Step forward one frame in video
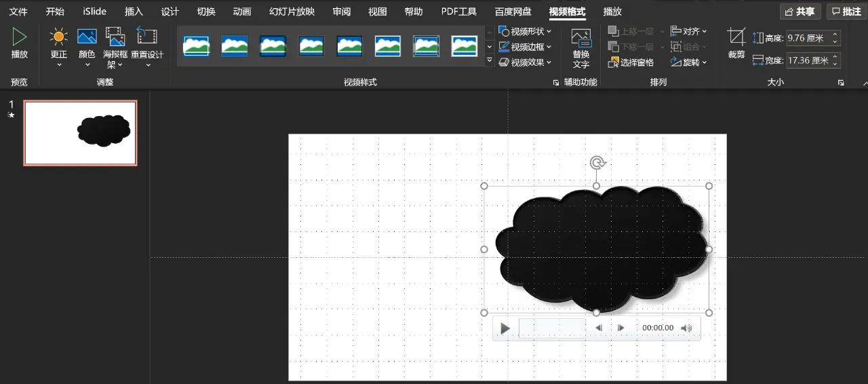868x384 pixels. coord(621,328)
